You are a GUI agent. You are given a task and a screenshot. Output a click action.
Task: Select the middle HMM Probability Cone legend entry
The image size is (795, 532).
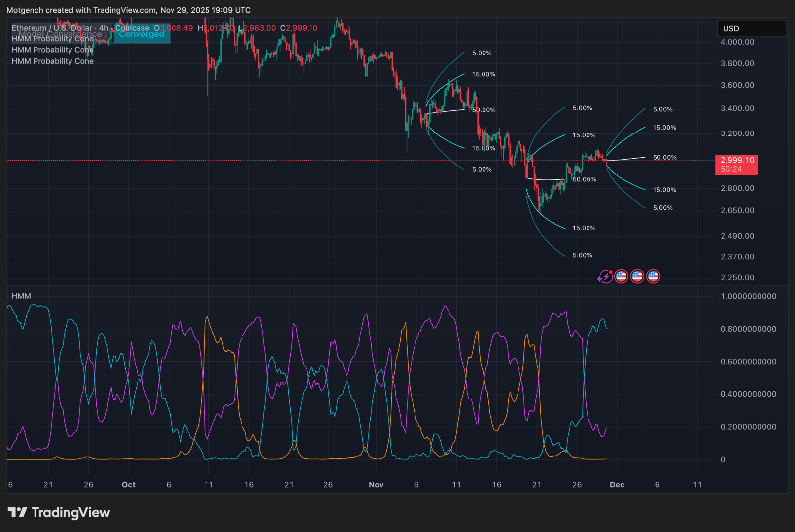tap(53, 50)
